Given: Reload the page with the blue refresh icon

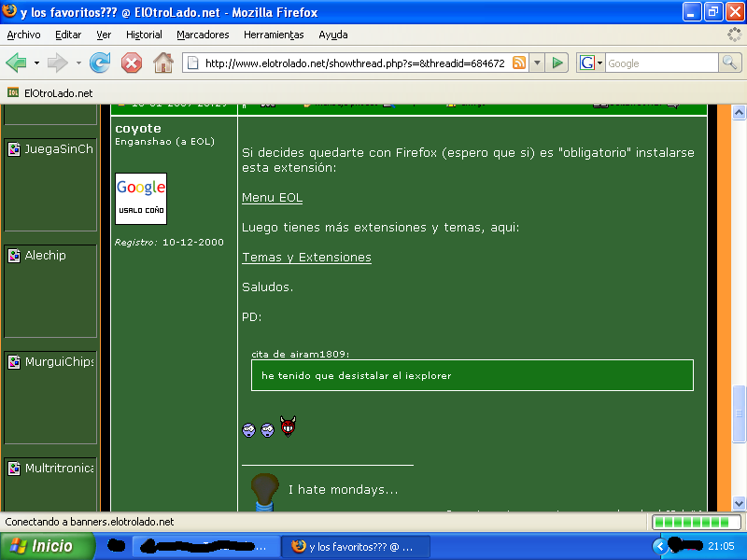Looking at the screenshot, I should click(100, 63).
